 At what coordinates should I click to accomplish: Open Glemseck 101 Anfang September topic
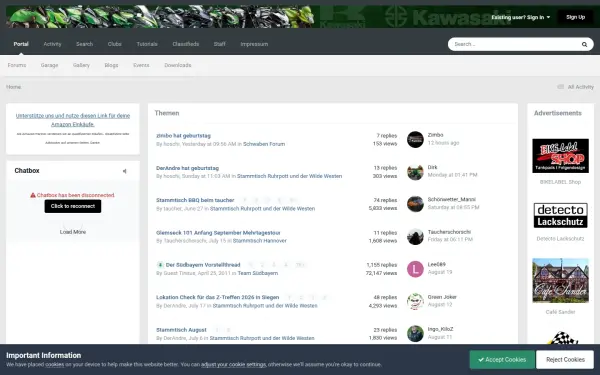click(218, 233)
